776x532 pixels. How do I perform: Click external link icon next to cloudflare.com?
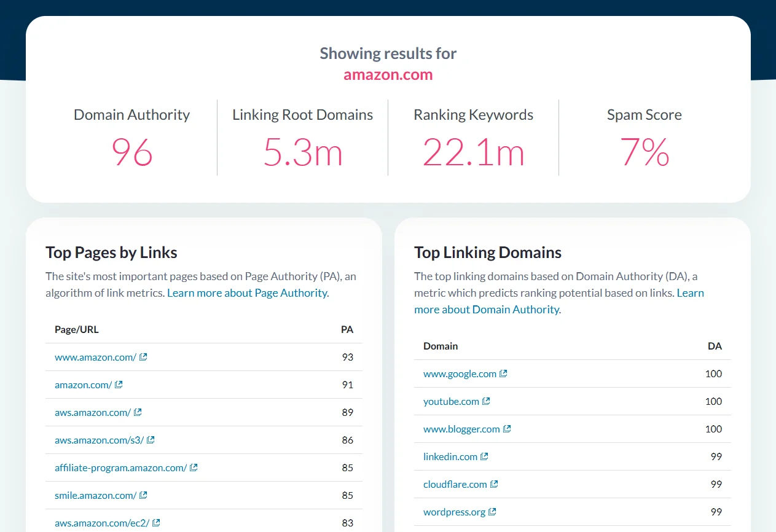494,484
